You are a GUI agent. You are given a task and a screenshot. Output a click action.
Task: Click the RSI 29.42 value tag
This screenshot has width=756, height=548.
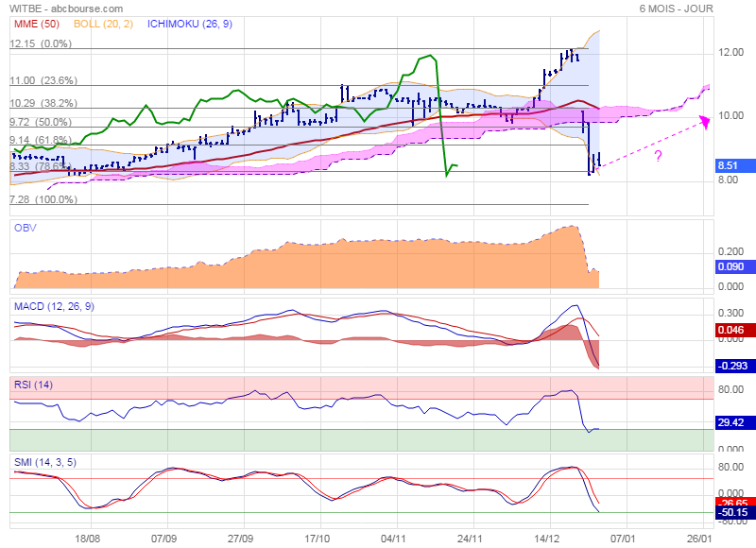pos(735,422)
